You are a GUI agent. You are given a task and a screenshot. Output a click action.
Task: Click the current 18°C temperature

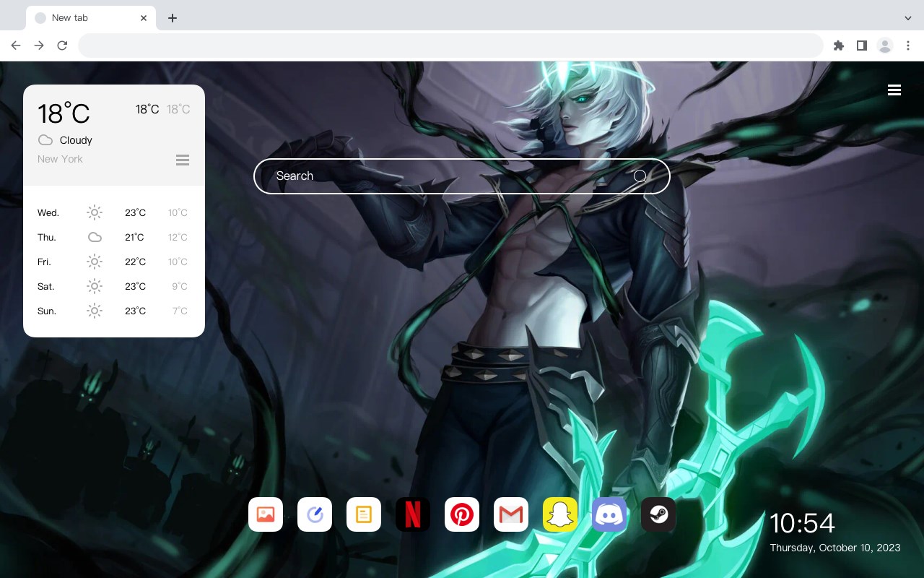pos(64,113)
